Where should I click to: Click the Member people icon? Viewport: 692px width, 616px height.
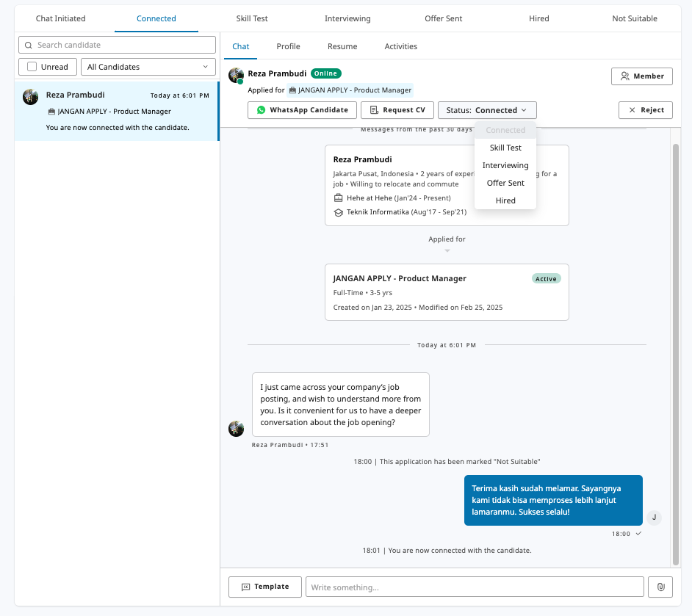pos(624,76)
